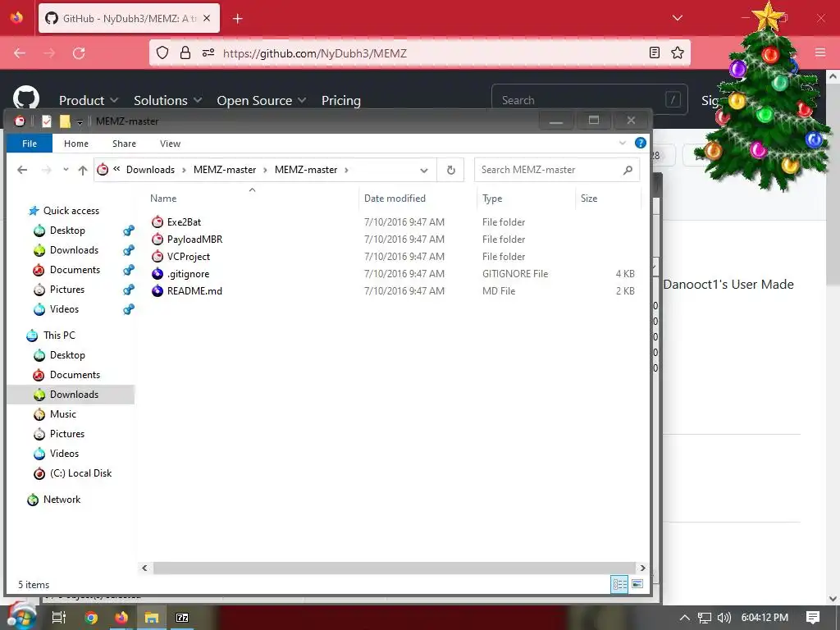This screenshot has height=630, width=840.
Task: Reload the Firefox page
Action: tap(79, 53)
